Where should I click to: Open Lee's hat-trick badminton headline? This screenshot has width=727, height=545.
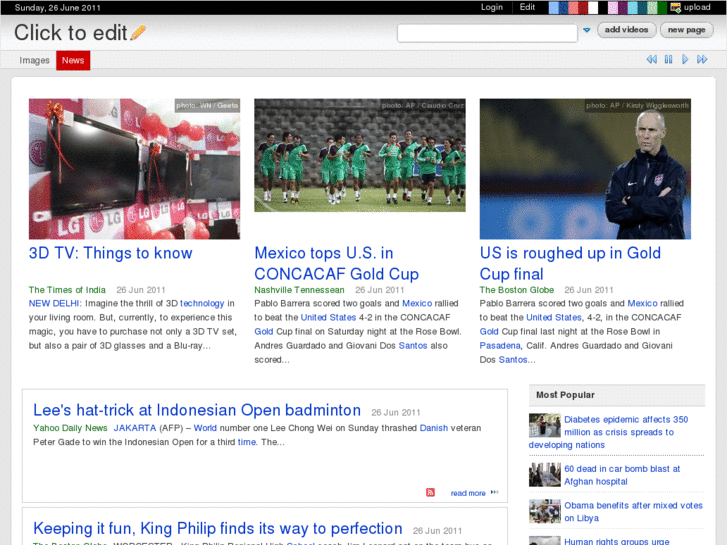tap(197, 410)
